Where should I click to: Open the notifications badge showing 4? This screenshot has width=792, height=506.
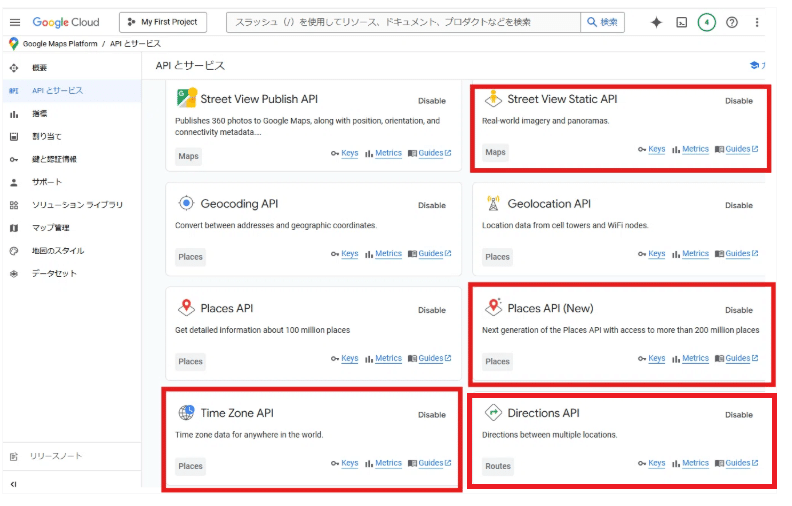pyautogui.click(x=707, y=22)
